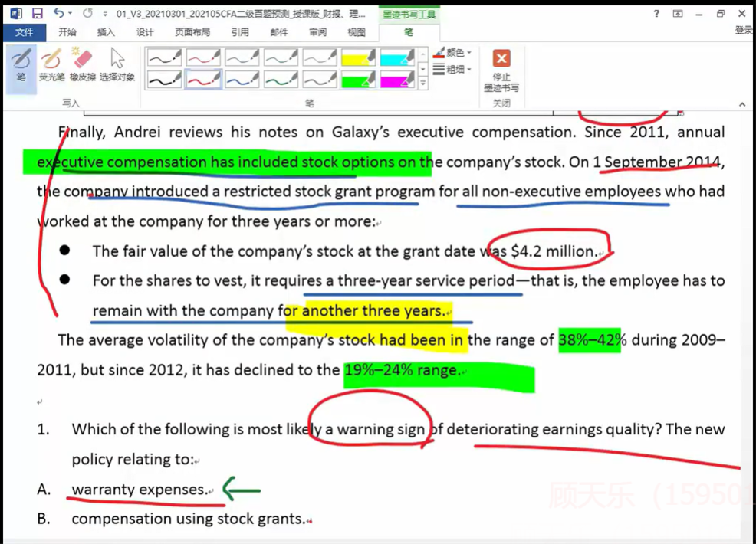Undo the last action
The height and width of the screenshot is (544, 756).
pos(59,14)
